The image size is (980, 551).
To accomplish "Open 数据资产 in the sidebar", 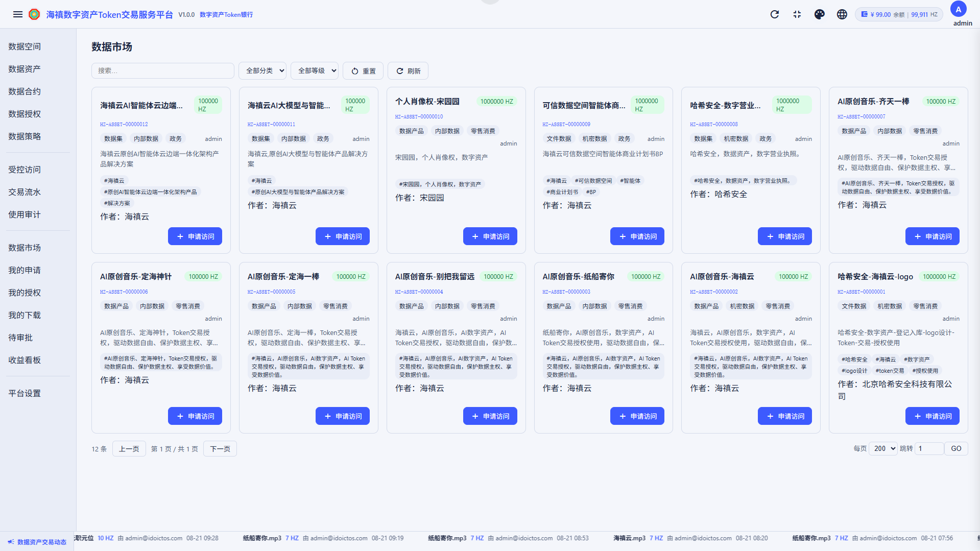I will [x=25, y=69].
